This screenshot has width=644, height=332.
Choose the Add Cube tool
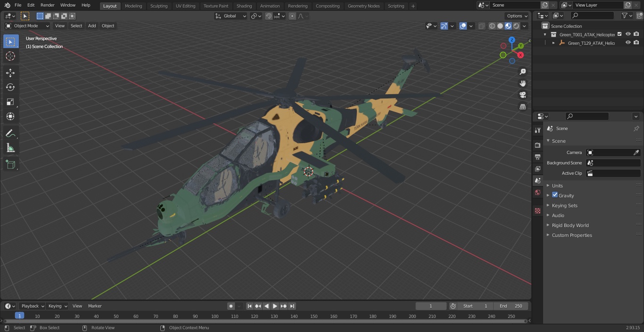point(10,164)
